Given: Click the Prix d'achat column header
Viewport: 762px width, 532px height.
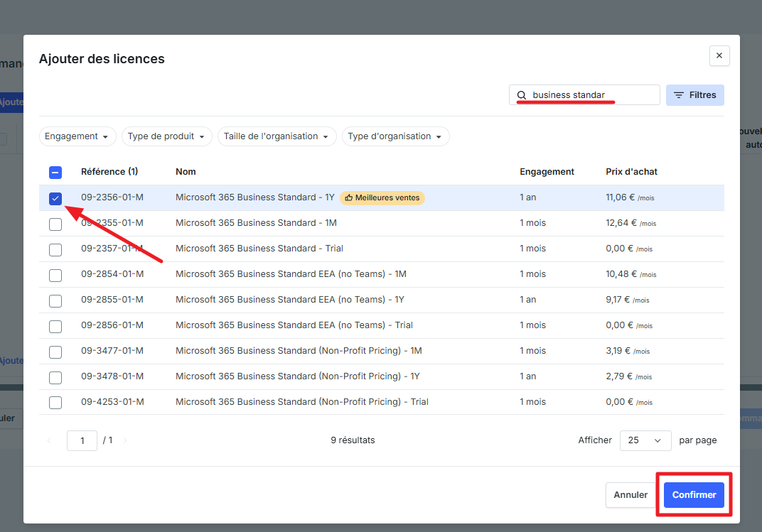Looking at the screenshot, I should [631, 172].
